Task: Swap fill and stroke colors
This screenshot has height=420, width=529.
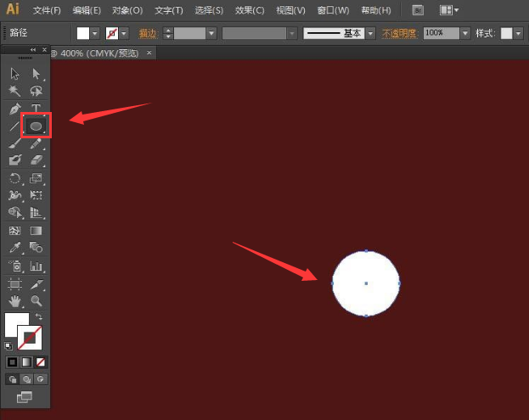Action: (39, 317)
